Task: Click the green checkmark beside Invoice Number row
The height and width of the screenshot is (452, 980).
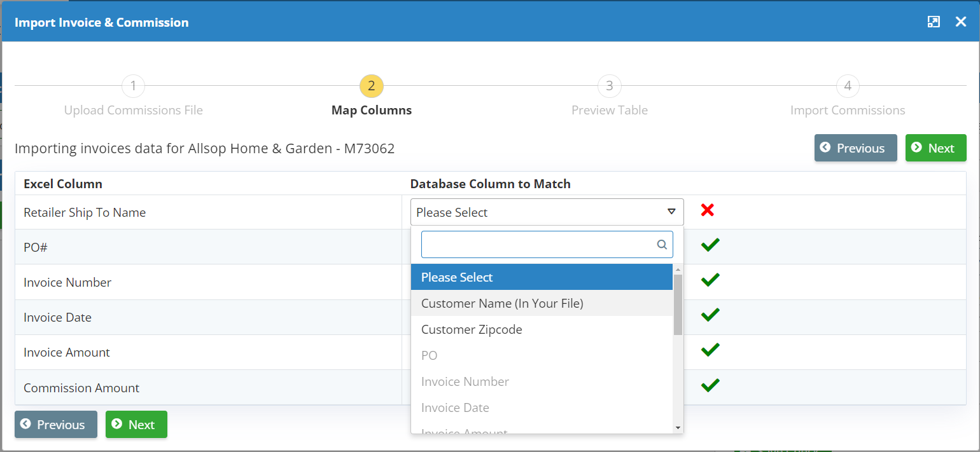Action: [x=710, y=280]
